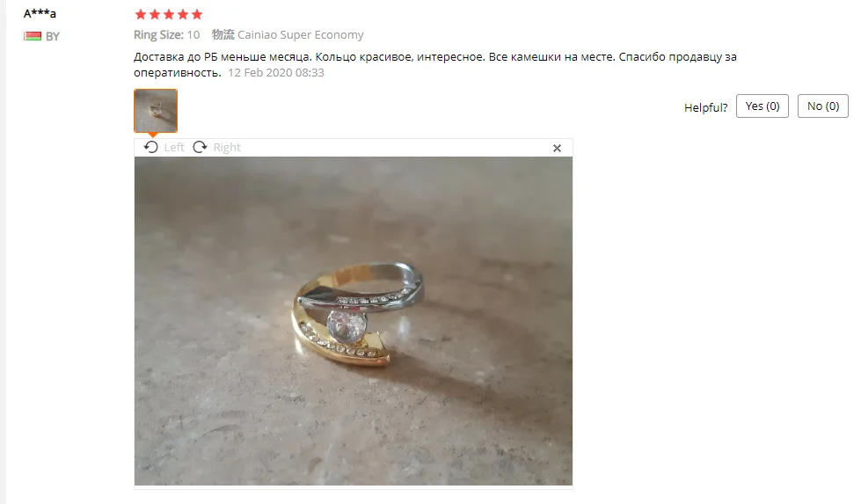Click the BY country code label
861x504 pixels.
pos(52,36)
